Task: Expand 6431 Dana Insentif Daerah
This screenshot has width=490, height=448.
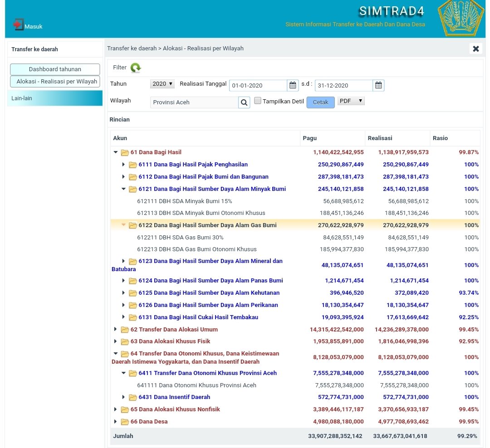Action: coord(123,397)
